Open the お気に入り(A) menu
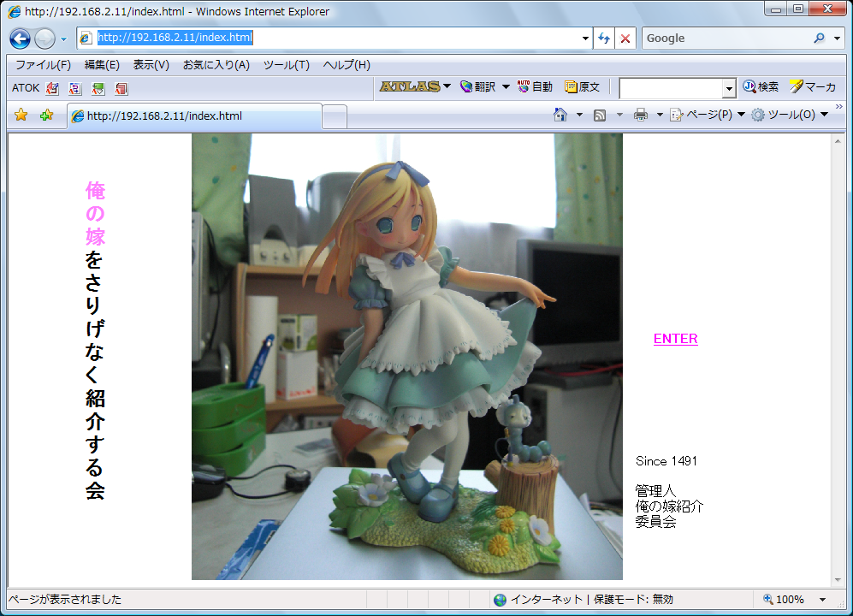The width and height of the screenshot is (853, 616). point(216,65)
